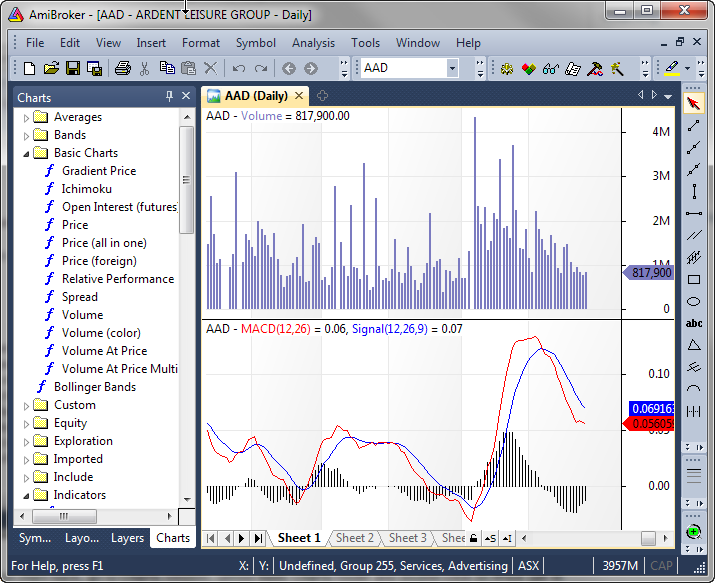This screenshot has height=583, width=715.
Task: Jump to last sheet arrow button
Action: (258, 538)
